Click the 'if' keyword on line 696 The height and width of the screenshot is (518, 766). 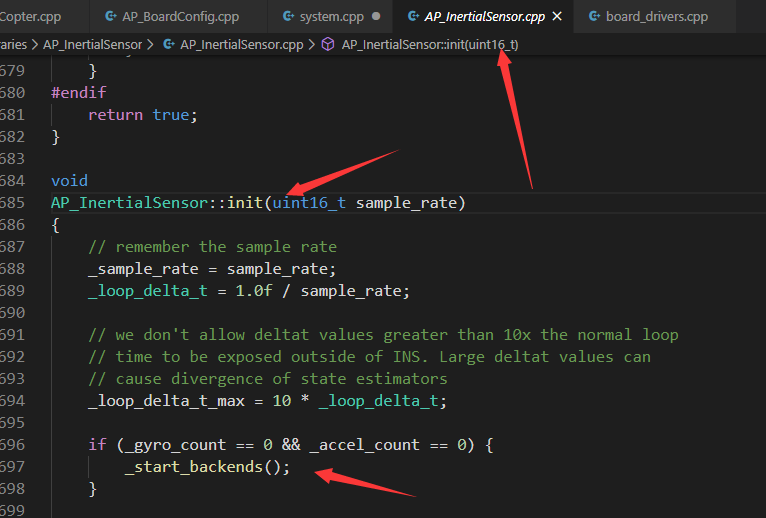[97, 444]
